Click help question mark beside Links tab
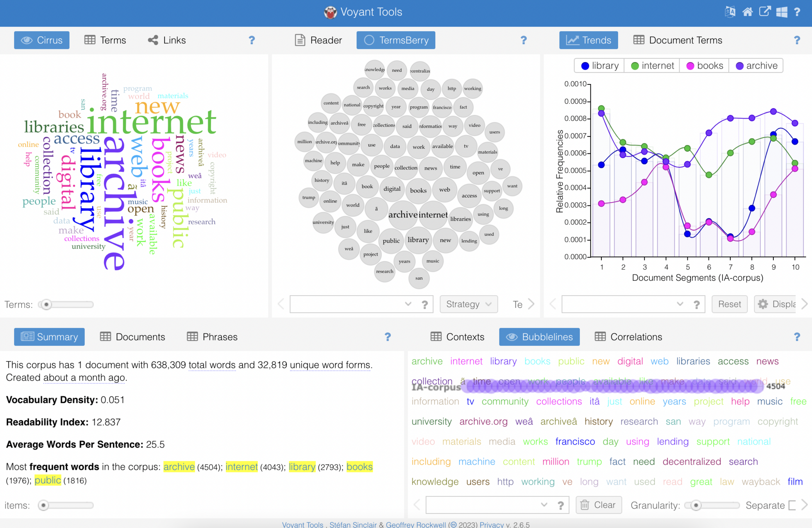Image resolution: width=812 pixels, height=528 pixels. (252, 40)
